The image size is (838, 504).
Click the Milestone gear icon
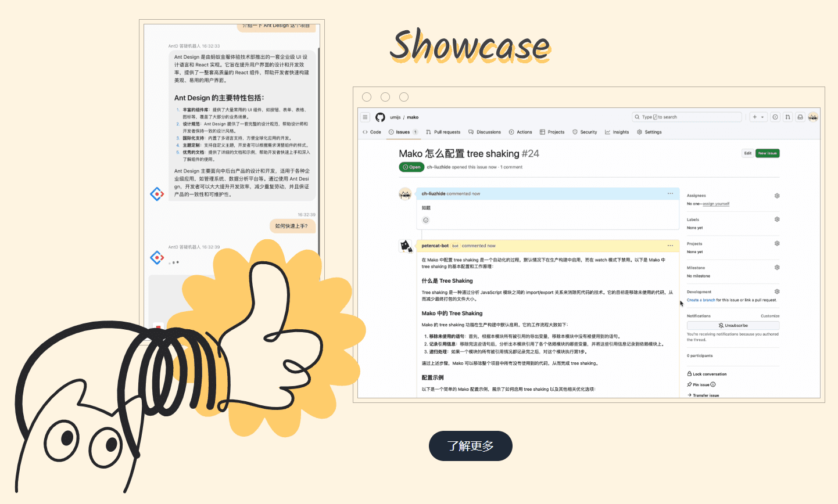pos(777,268)
